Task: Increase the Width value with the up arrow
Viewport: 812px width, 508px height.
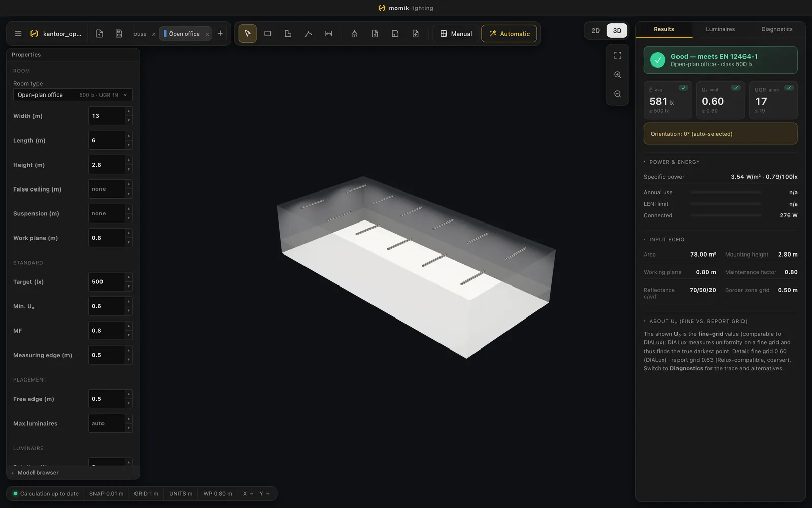Action: tap(129, 111)
